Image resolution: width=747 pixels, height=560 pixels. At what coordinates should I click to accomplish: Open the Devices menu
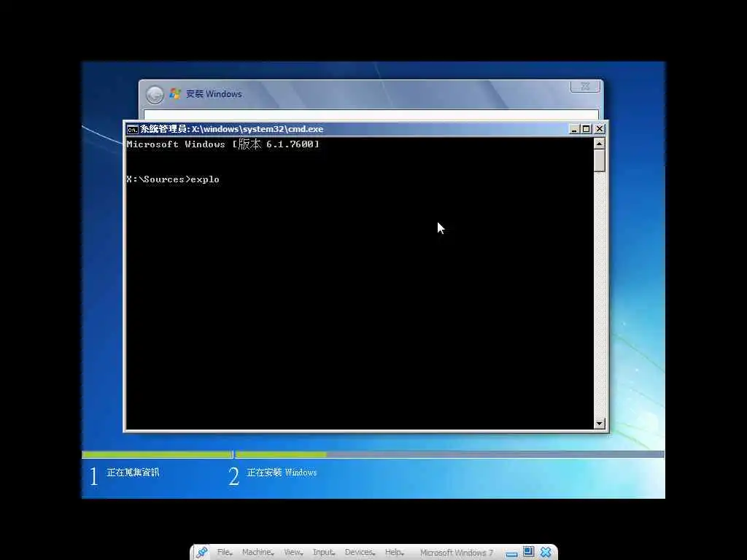tap(360, 552)
